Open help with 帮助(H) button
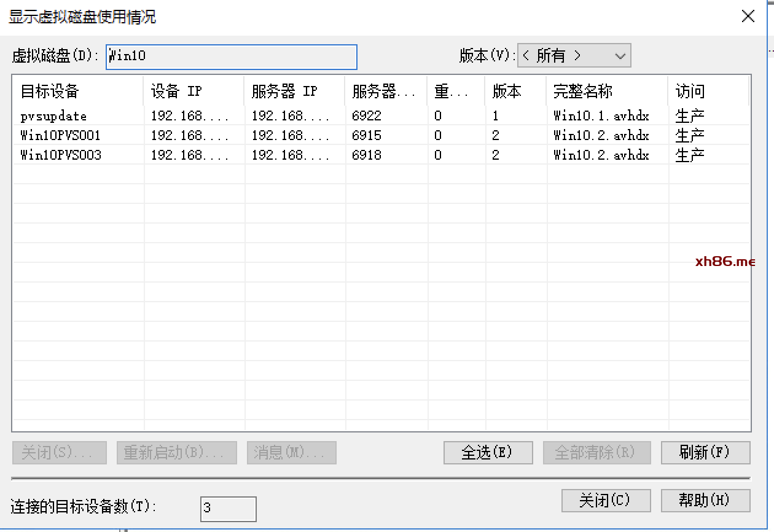The width and height of the screenshot is (774, 532). (x=705, y=500)
